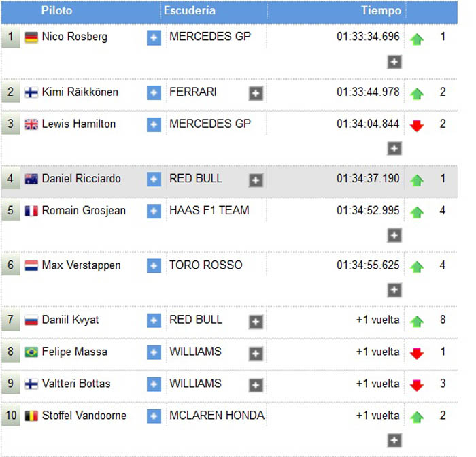This screenshot has height=457, width=476.
Task: Open the Max Verstappen driver name
Action: tap(81, 265)
